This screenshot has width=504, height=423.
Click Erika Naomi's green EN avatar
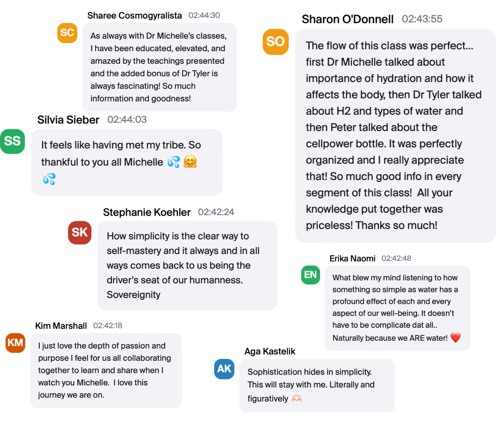click(310, 275)
